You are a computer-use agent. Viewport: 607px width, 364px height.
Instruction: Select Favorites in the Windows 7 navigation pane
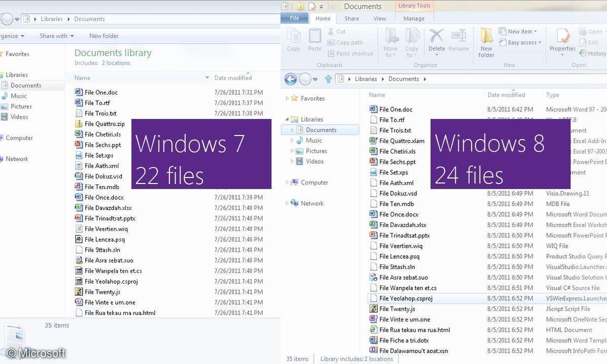click(x=17, y=54)
